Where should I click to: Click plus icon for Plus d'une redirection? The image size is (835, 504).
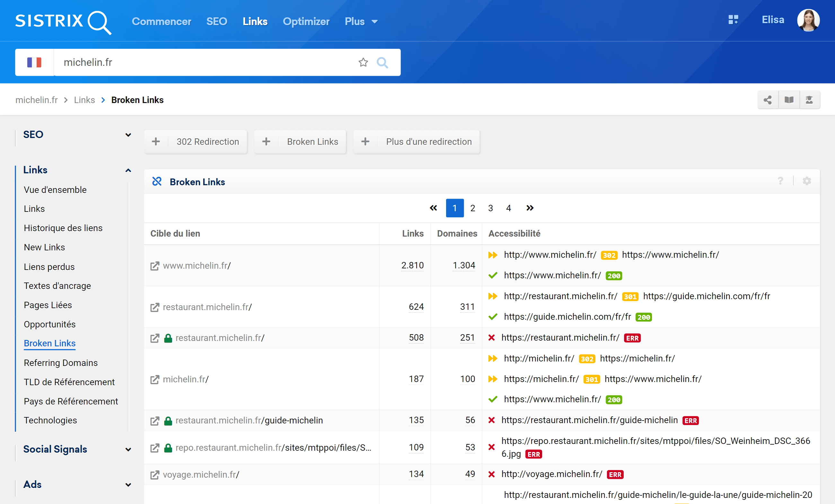coord(365,142)
